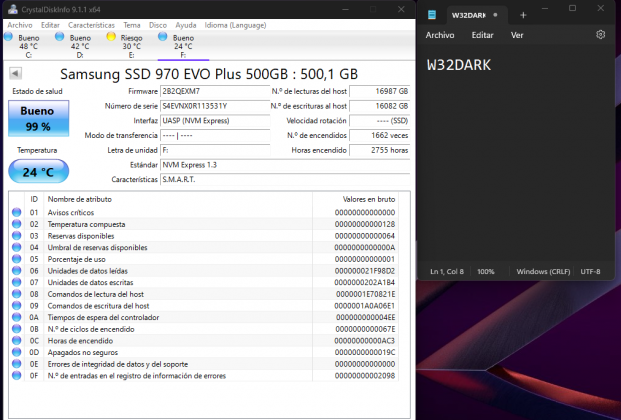The width and height of the screenshot is (621, 420).
Task: Click status dot for Unidades de datos leídas
Action: (17, 271)
